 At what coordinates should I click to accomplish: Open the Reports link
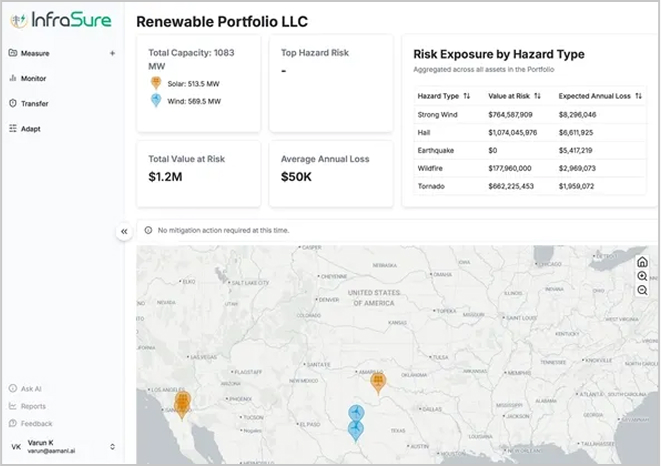(x=33, y=406)
